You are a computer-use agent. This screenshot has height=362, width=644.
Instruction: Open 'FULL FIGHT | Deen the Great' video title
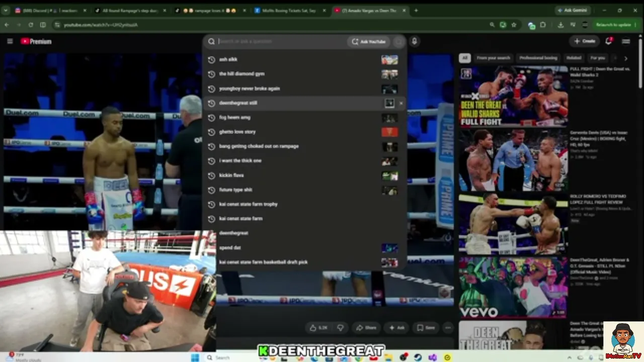600,72
